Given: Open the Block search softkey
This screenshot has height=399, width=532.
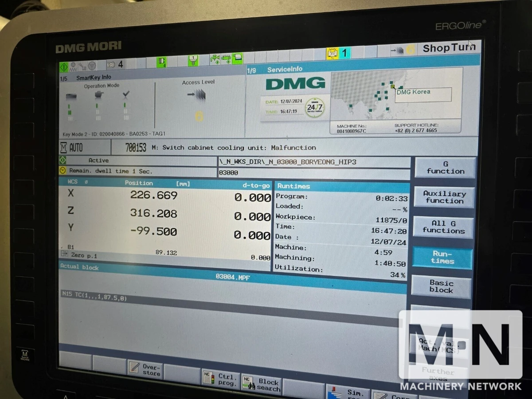Looking at the screenshot, I should tap(262, 384).
